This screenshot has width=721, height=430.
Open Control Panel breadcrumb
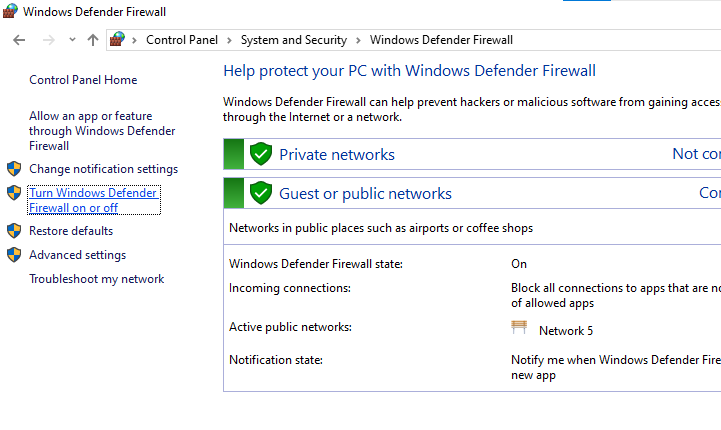coord(182,40)
